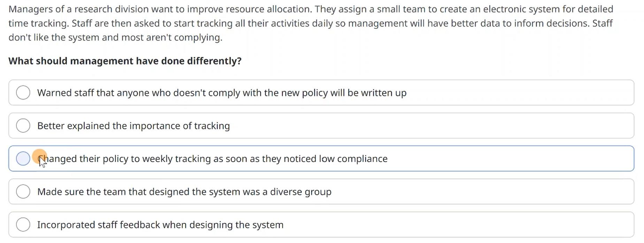This screenshot has width=644, height=243.
Task: Select the 'Made sure the team was diverse' answer
Action: coord(23,191)
